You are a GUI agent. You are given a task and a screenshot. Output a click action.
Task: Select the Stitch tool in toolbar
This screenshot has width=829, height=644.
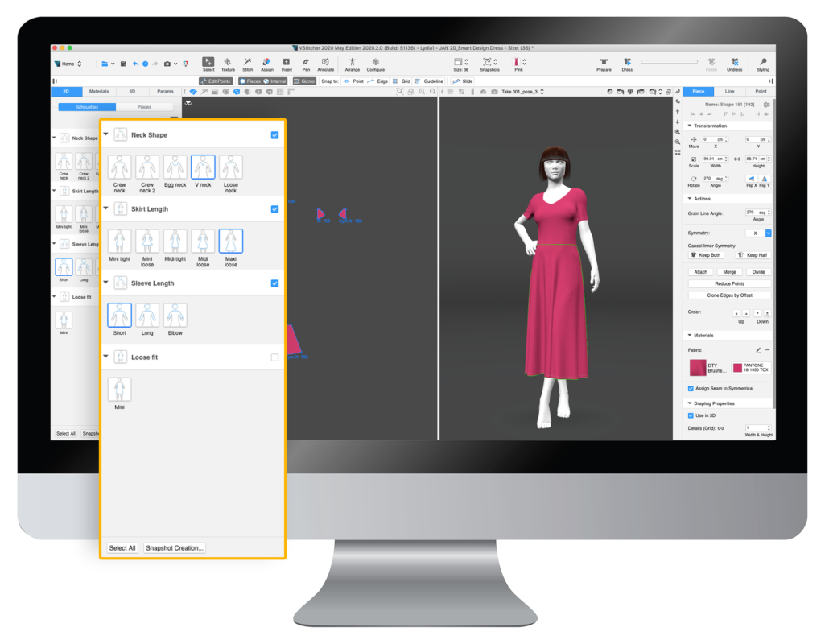tap(247, 63)
